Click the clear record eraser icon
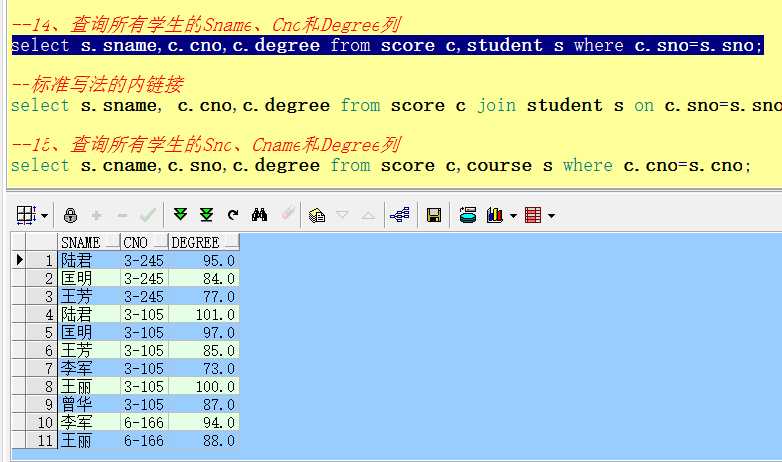 click(288, 215)
